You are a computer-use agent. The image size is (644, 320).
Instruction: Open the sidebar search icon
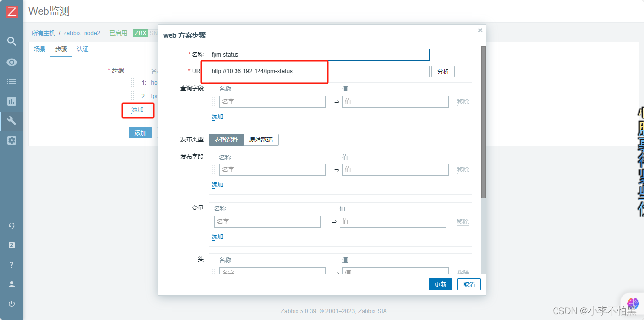coord(12,41)
